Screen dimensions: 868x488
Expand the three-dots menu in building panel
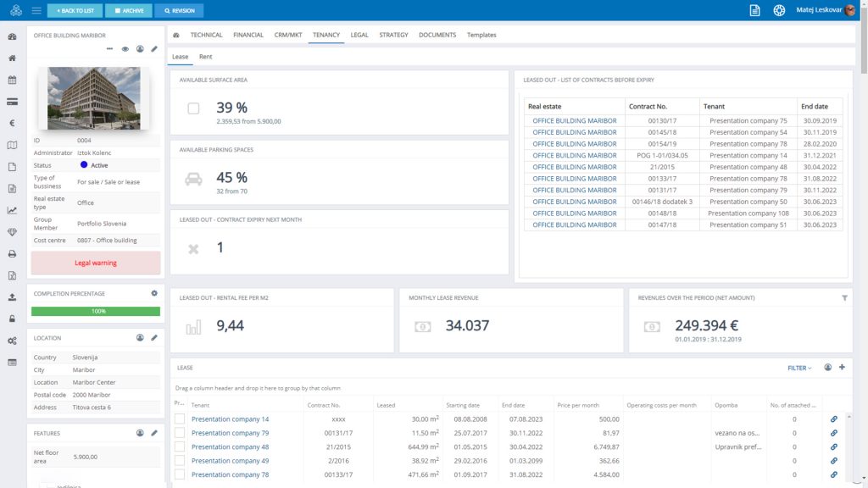(109, 49)
